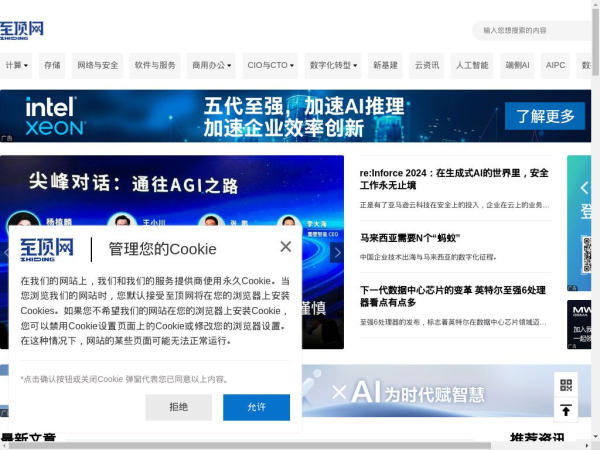Screen dimensions: 600x450
Task: Click the QR code on teal side ad
Action: 587,254
